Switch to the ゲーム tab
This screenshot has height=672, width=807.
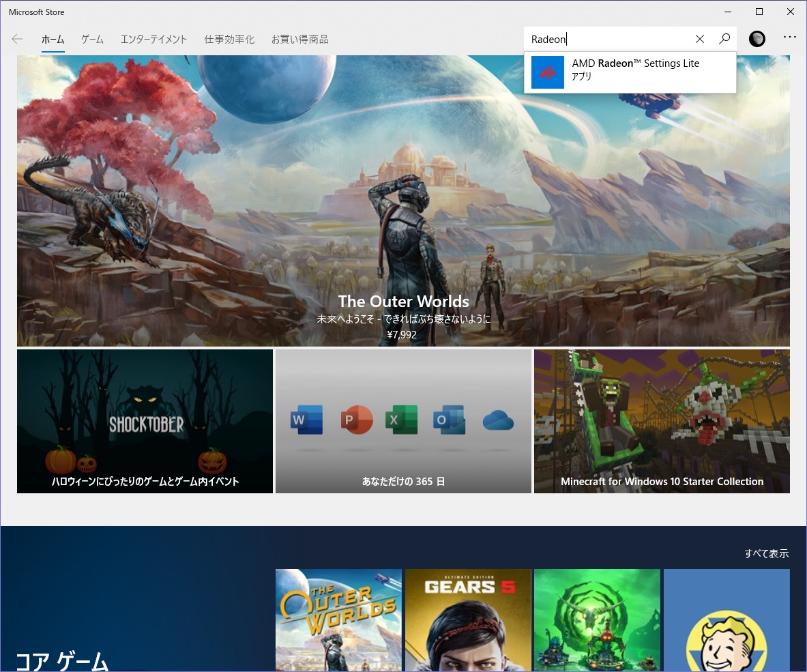pyautogui.click(x=91, y=39)
